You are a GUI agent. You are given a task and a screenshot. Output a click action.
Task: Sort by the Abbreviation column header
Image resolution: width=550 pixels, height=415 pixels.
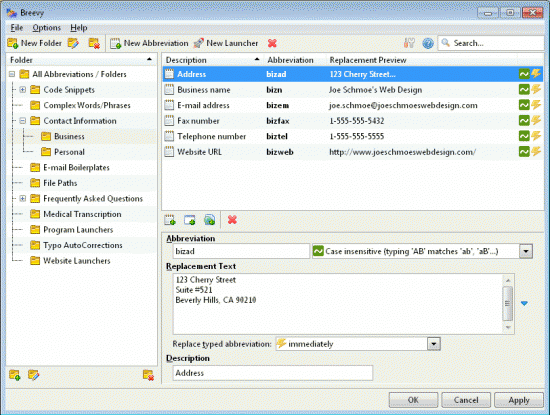pyautogui.click(x=295, y=60)
